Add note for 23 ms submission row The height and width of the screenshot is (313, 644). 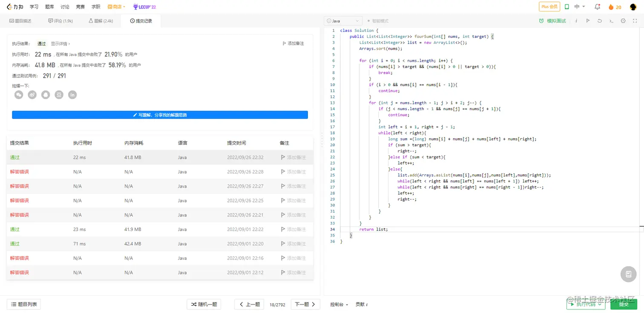click(x=293, y=229)
